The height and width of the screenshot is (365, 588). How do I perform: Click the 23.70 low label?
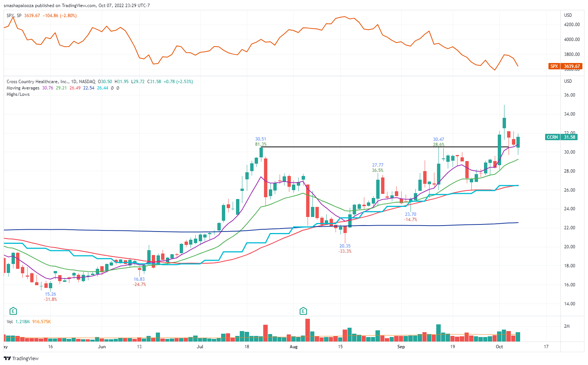pyautogui.click(x=411, y=214)
